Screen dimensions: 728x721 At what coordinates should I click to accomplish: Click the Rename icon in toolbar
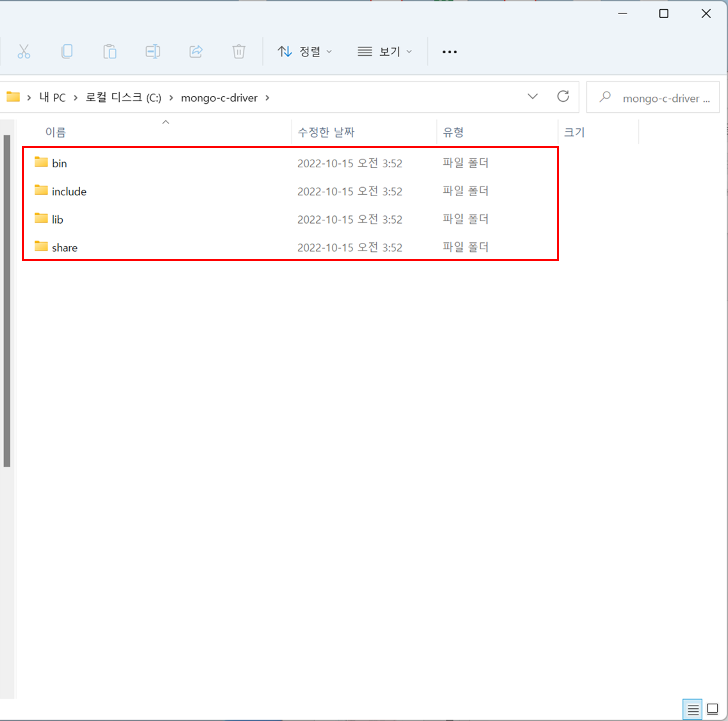[153, 52]
